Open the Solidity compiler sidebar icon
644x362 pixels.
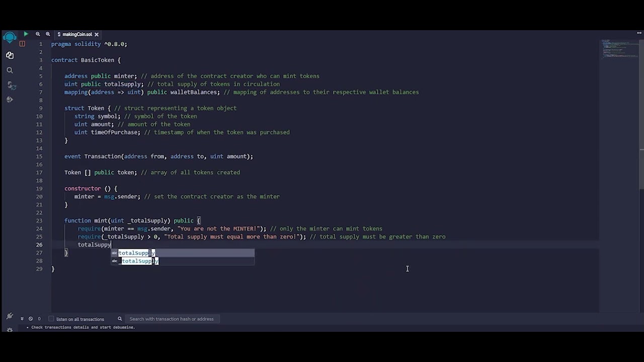pyautogui.click(x=11, y=85)
